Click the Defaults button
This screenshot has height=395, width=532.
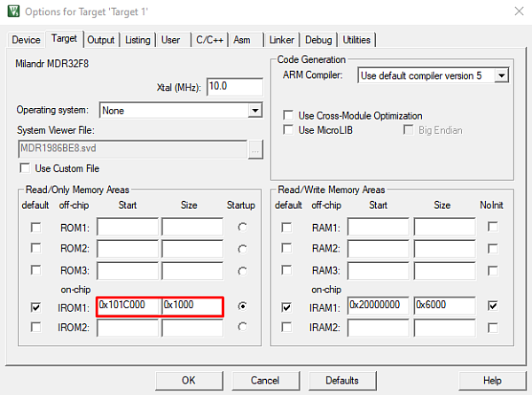coord(341,380)
